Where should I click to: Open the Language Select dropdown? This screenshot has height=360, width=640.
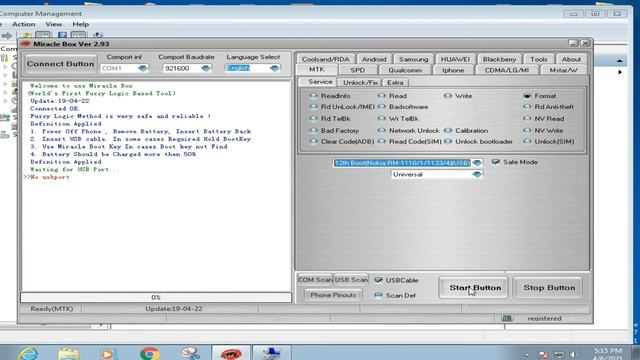coord(275,69)
